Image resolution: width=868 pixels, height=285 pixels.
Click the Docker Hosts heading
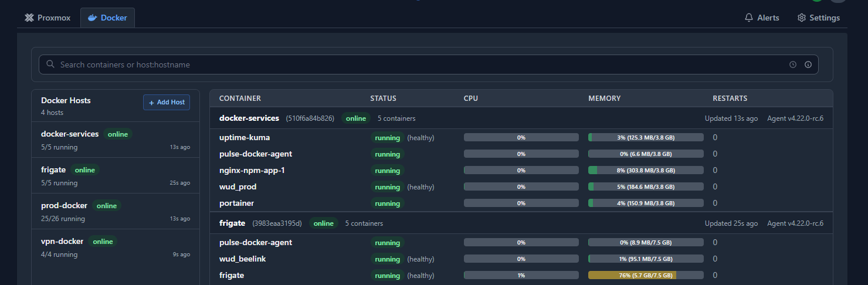click(66, 100)
